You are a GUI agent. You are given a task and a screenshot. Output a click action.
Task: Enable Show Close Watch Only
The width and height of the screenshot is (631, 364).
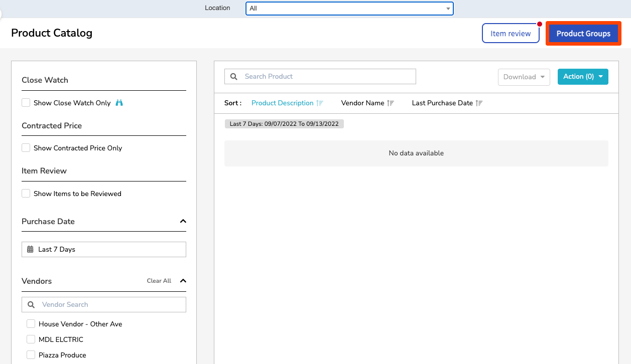click(26, 102)
